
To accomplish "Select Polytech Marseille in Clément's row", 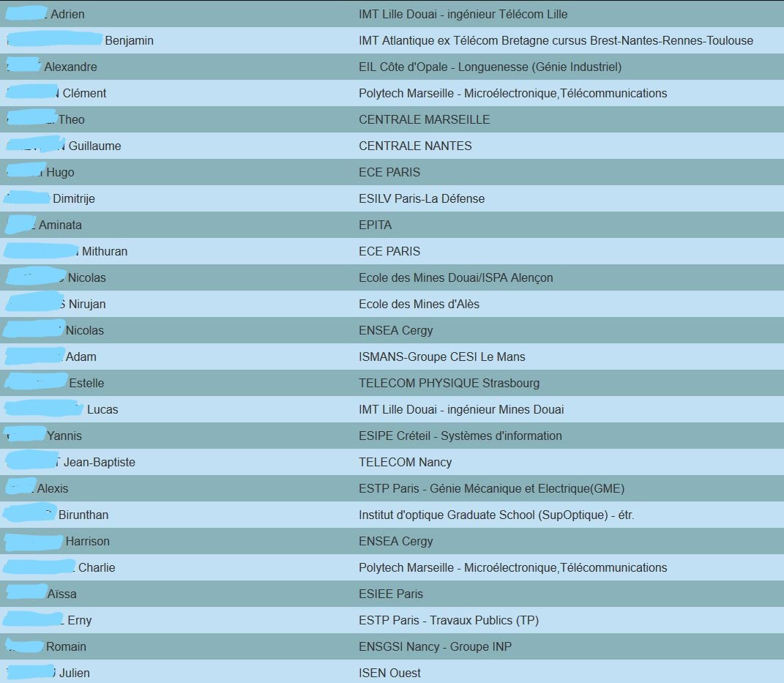I will click(x=513, y=94).
